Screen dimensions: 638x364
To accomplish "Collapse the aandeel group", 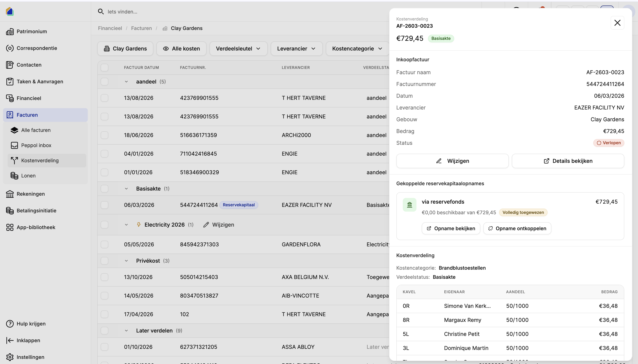I will (x=126, y=82).
